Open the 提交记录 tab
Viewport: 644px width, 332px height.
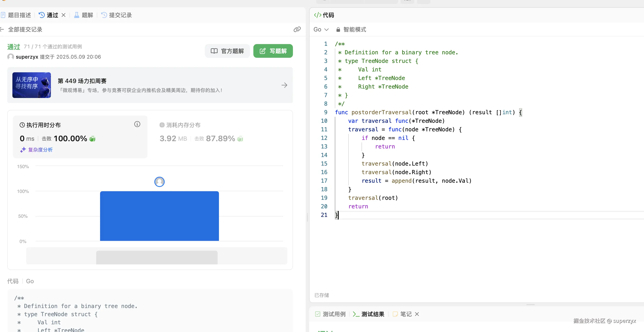click(x=117, y=15)
